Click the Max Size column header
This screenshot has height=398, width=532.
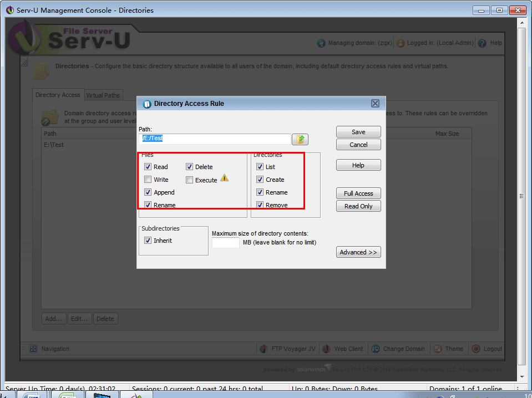(x=447, y=134)
